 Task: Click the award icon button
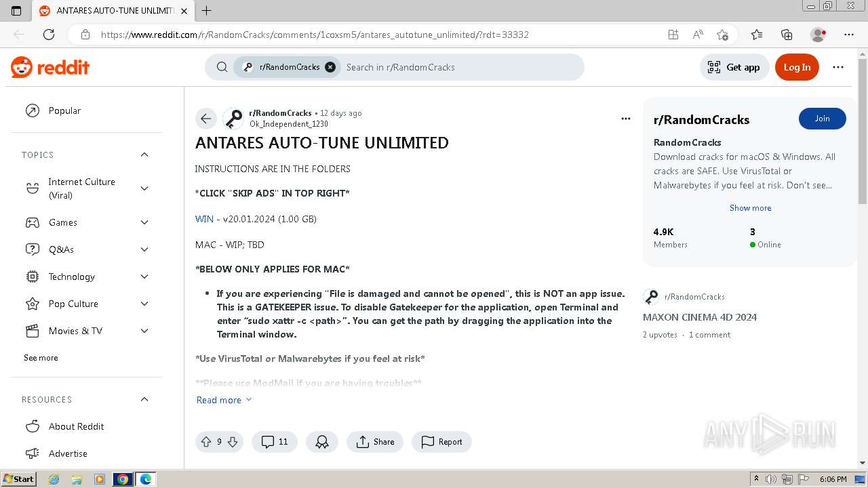[322, 442]
